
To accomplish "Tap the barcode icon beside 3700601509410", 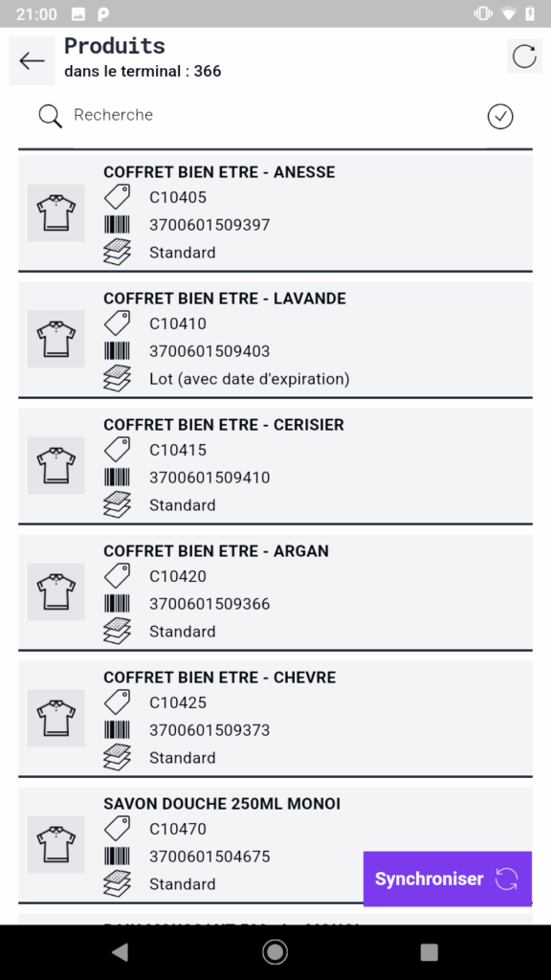I will 117,478.
